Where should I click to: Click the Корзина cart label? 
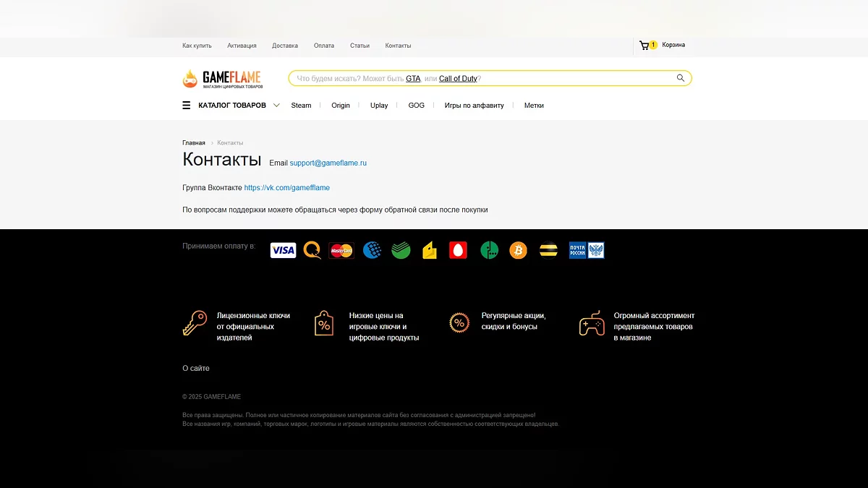click(x=673, y=45)
